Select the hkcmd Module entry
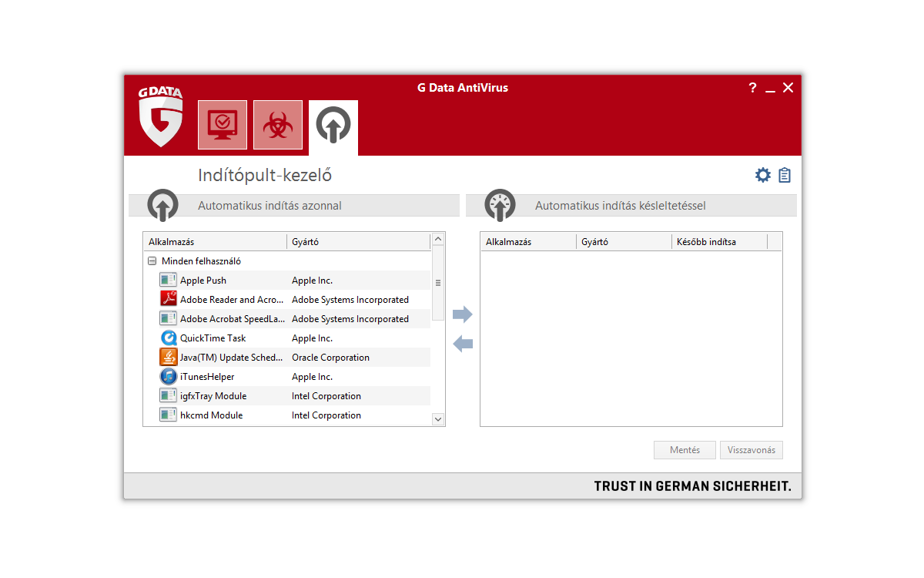This screenshot has height=578, width=924. (x=211, y=415)
